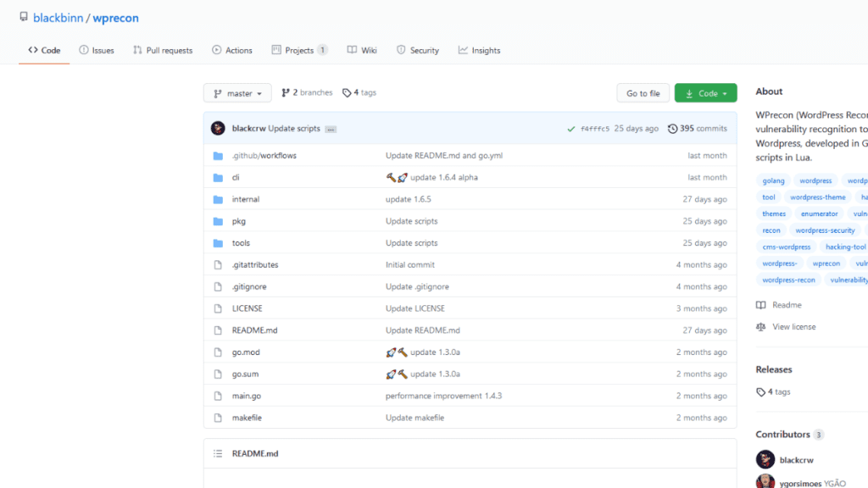This screenshot has height=488, width=868.
Task: Click the file icon for LICENSE
Action: [218, 308]
